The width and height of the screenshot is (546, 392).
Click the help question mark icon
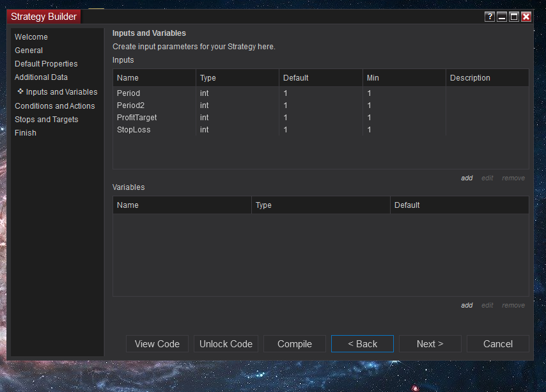point(489,17)
